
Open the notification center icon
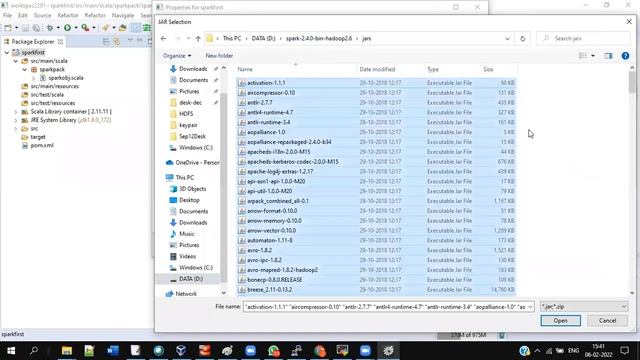(x=624, y=351)
